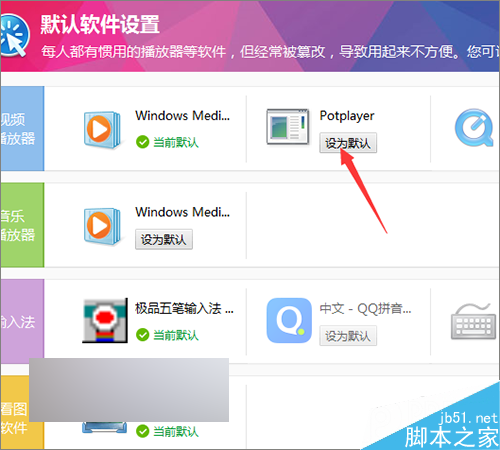
Task: Select the 视频播放器 category tab
Action: pos(22,128)
